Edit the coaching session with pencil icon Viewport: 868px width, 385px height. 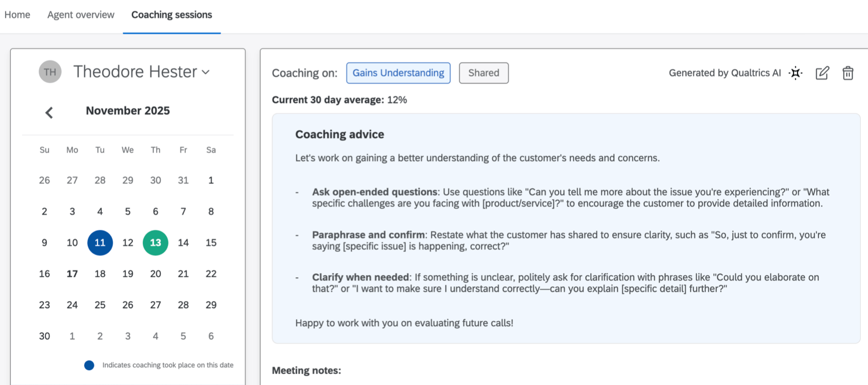(822, 73)
